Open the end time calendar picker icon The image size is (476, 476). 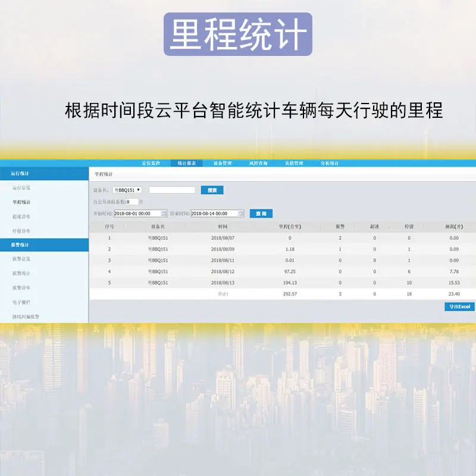click(x=241, y=214)
